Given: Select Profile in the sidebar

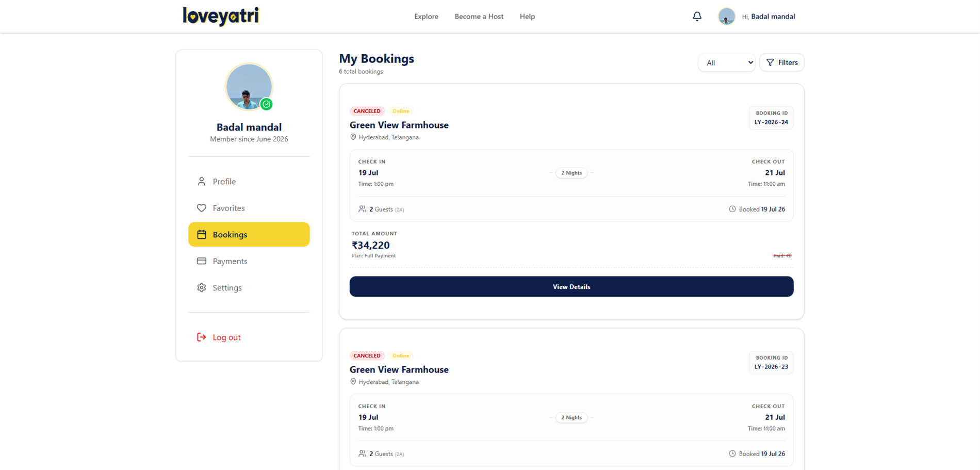Looking at the screenshot, I should coord(249,182).
